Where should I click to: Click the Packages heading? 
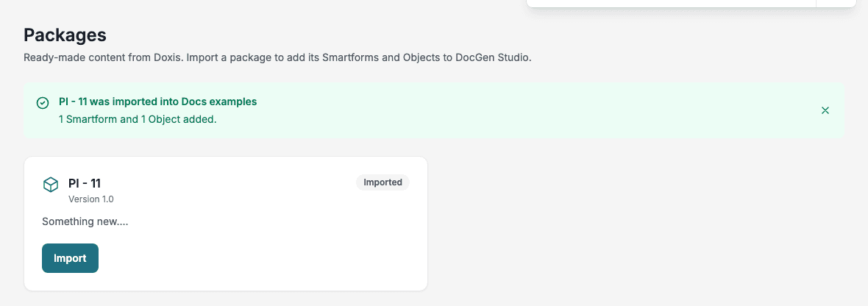pyautogui.click(x=65, y=35)
